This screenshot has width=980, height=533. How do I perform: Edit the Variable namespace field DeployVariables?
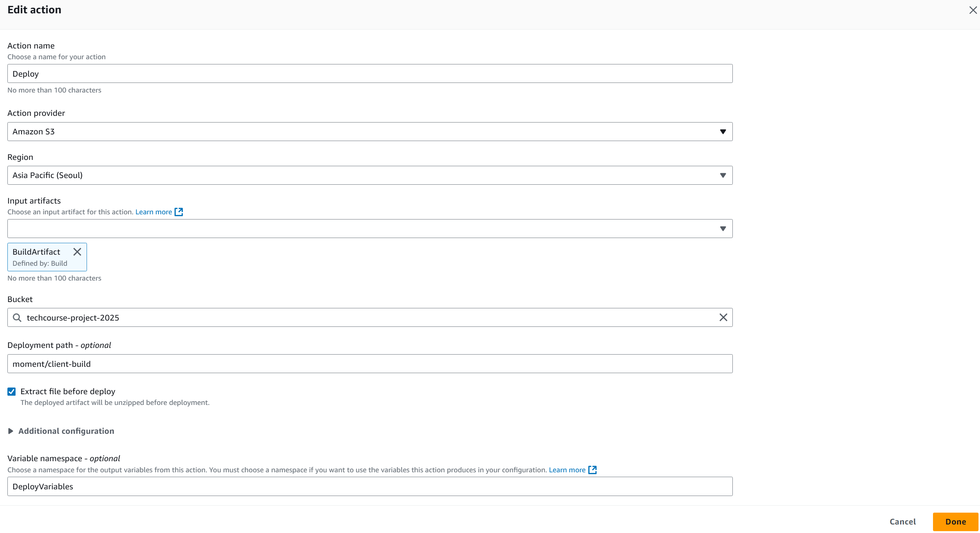point(370,487)
